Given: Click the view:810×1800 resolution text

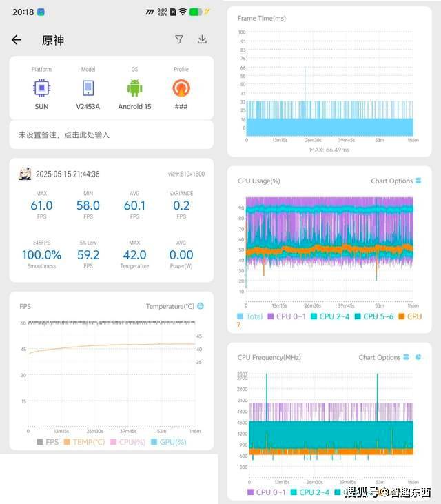Looking at the screenshot, I should click(x=186, y=174).
